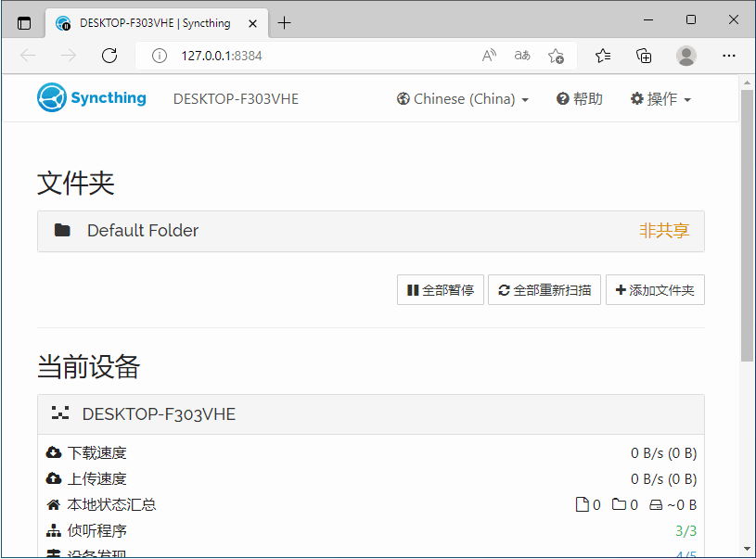Viewport: 756px width, 559px height.
Task: Click the folder icon beside Default Folder
Action: pos(61,231)
